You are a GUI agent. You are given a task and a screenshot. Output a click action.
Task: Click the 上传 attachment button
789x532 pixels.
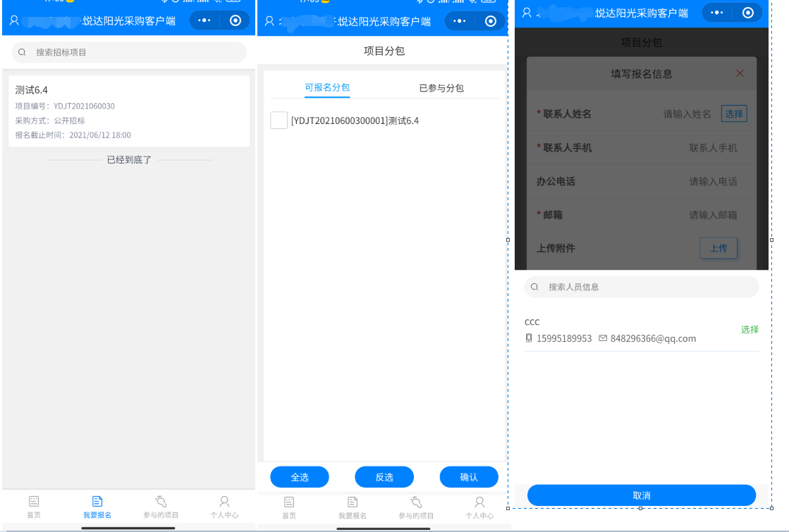(718, 248)
